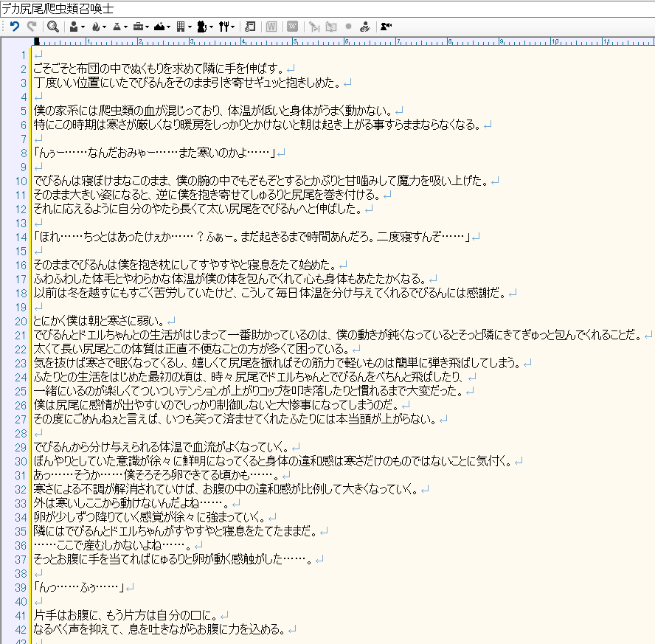Click the greyed-out page with arrow icon
The image size is (655, 644).
pos(331,27)
